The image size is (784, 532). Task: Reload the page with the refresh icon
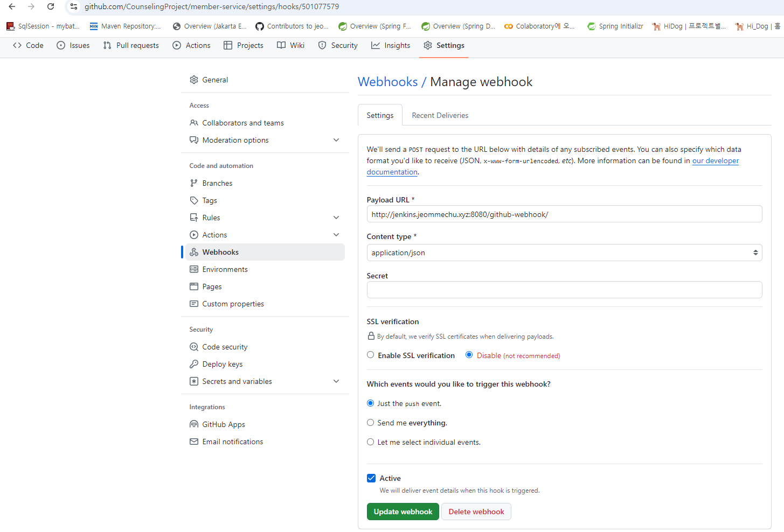(x=51, y=6)
